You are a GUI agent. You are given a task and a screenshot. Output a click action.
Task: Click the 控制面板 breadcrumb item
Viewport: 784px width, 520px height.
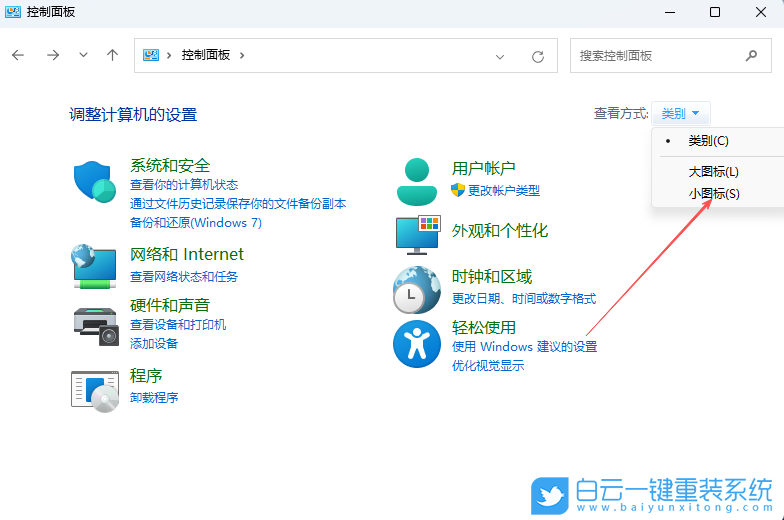click(x=206, y=55)
